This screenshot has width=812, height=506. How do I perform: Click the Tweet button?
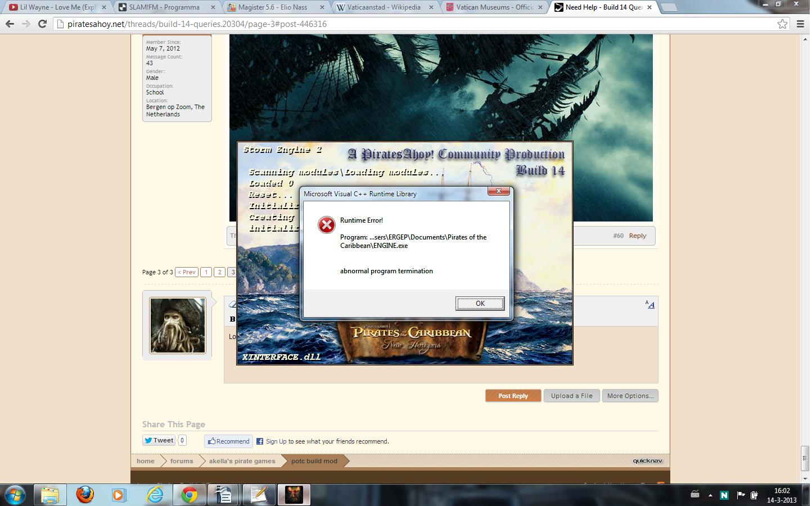(159, 440)
